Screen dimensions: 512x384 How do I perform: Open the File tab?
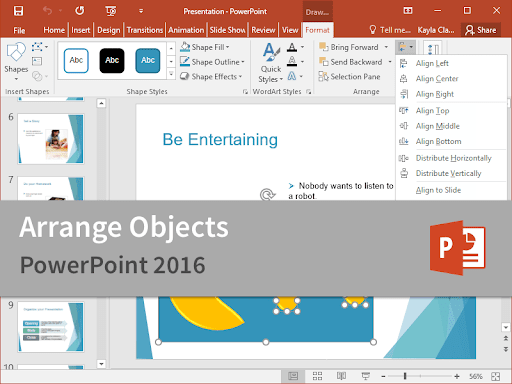(19, 30)
